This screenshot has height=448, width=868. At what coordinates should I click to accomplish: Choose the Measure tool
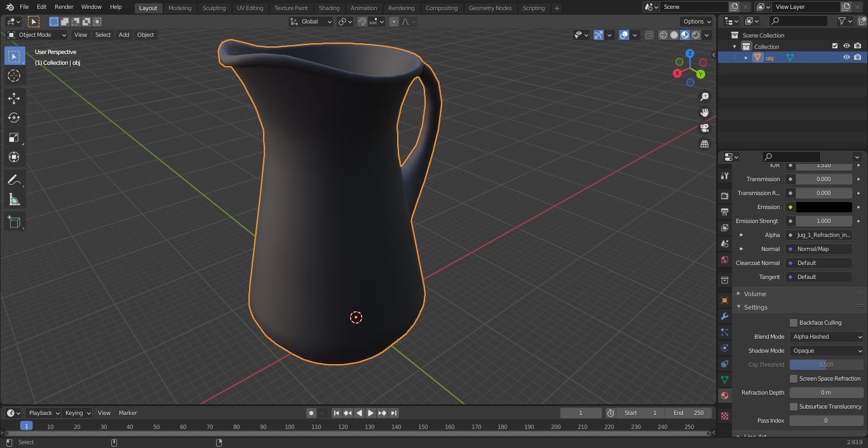pos(14,200)
